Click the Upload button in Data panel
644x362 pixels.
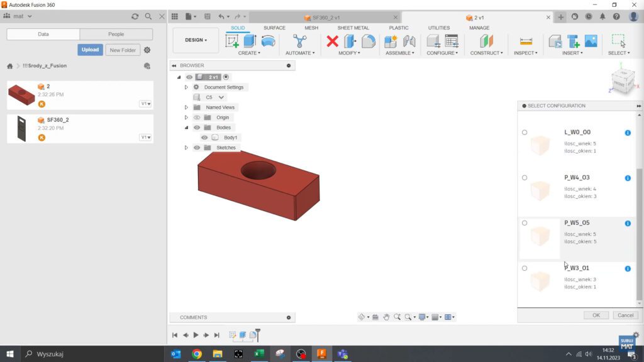pos(90,49)
